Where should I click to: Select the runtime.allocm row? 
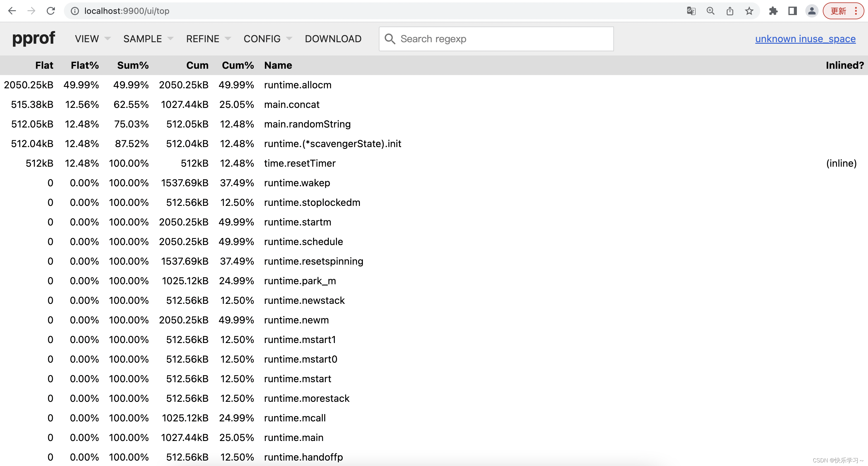pos(434,85)
